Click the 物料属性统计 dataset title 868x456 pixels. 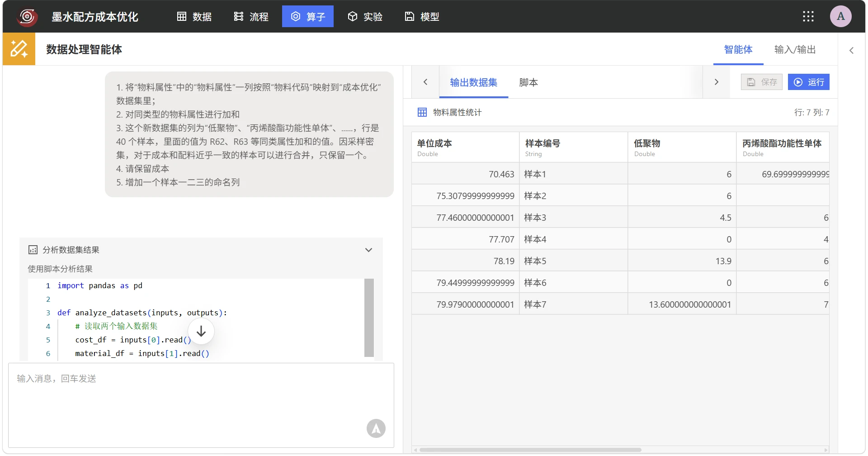coord(457,112)
